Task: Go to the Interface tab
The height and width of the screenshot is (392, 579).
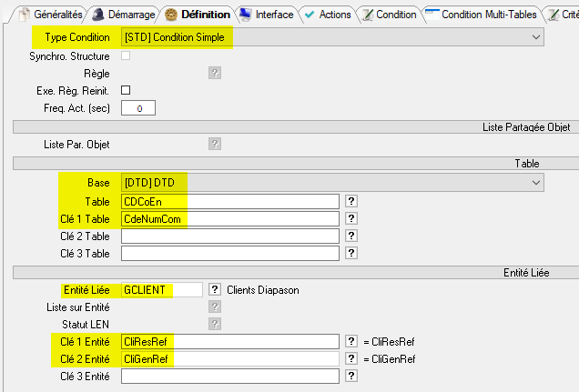Action: tap(266, 15)
